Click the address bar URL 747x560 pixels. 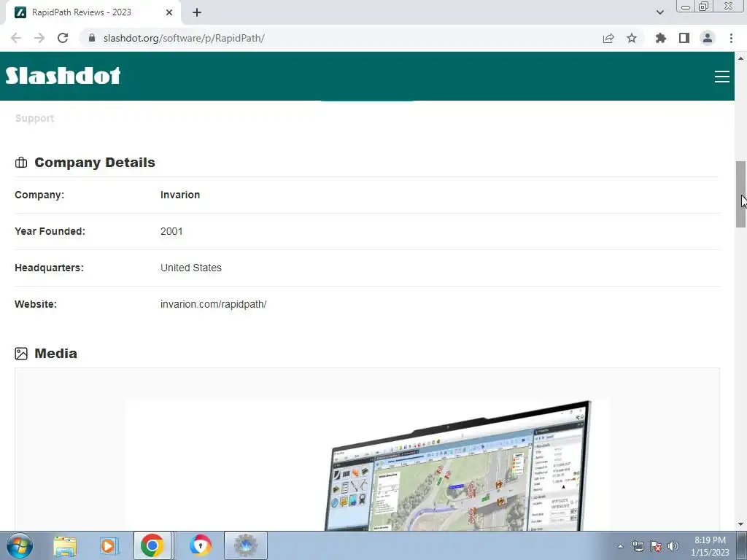click(184, 38)
